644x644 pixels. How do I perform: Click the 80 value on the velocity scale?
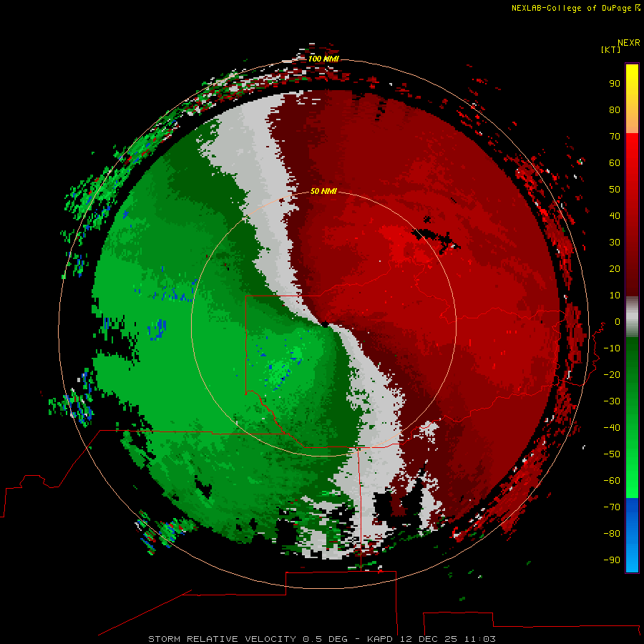coord(615,109)
